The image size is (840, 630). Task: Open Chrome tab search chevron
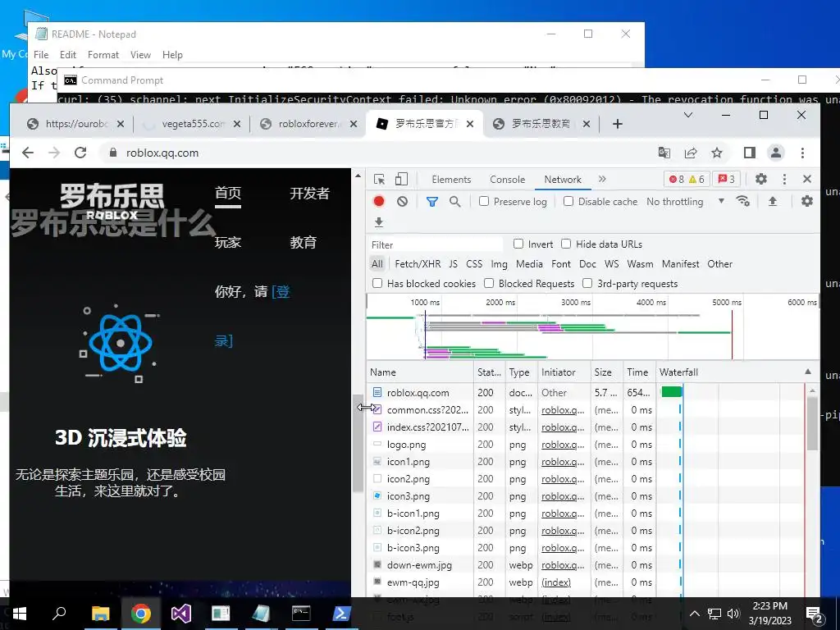click(688, 115)
